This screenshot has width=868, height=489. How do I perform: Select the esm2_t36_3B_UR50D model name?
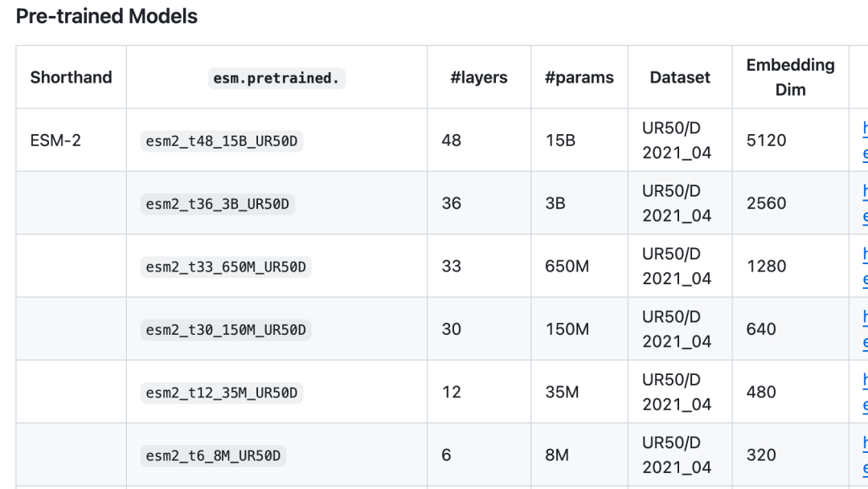coord(217,204)
